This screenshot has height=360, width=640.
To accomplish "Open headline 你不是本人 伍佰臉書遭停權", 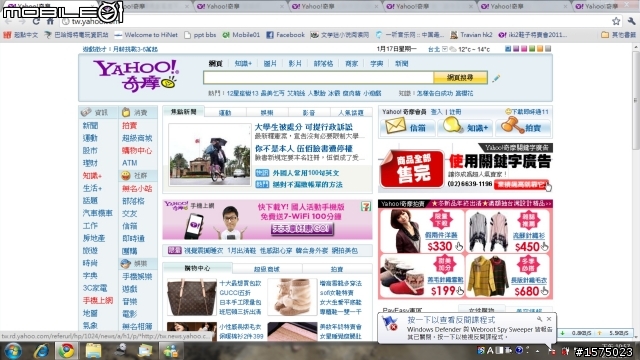I will point(304,149).
